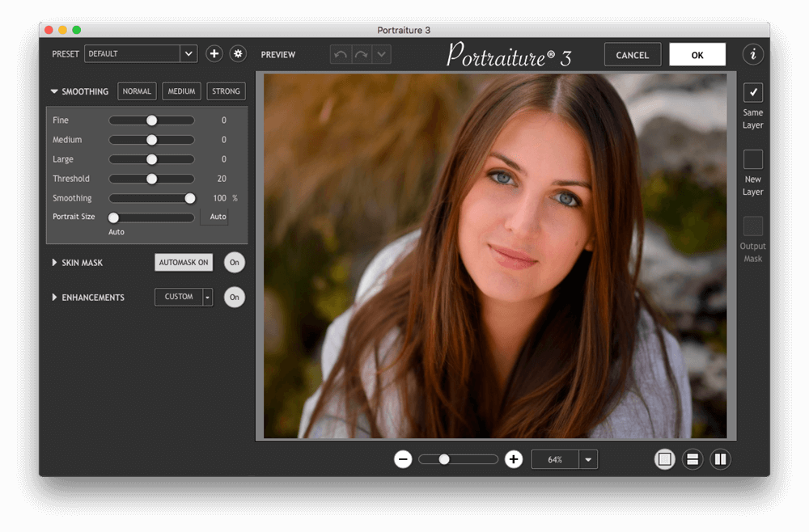Open the info icon
809x532 pixels.
click(753, 54)
